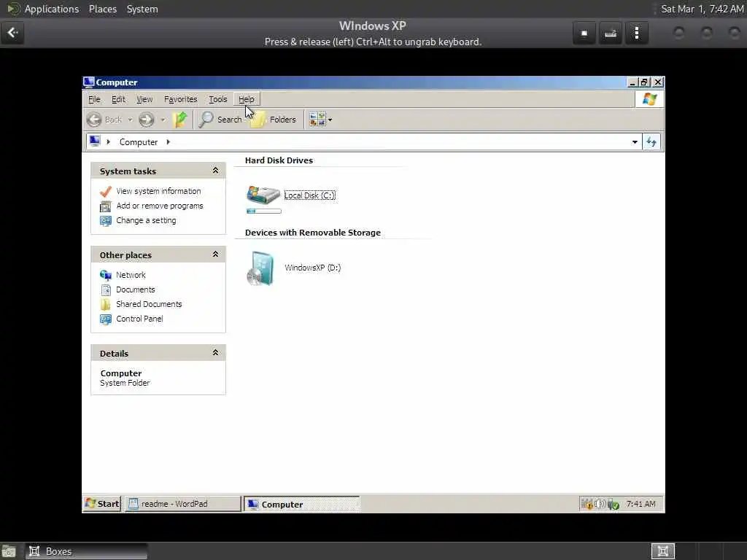This screenshot has height=560, width=747.
Task: Open the address bar history dropdown
Action: (x=635, y=142)
